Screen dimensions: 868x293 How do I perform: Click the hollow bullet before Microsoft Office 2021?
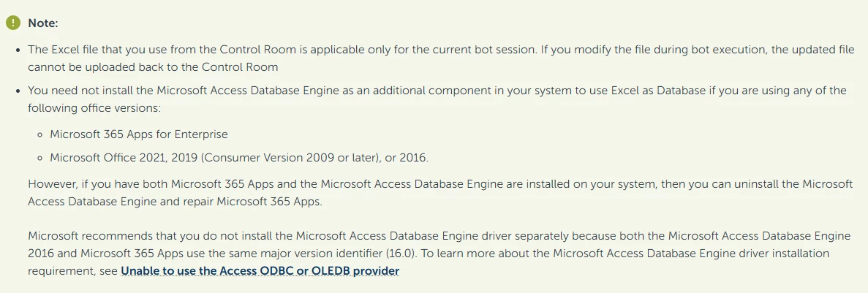[x=40, y=158]
